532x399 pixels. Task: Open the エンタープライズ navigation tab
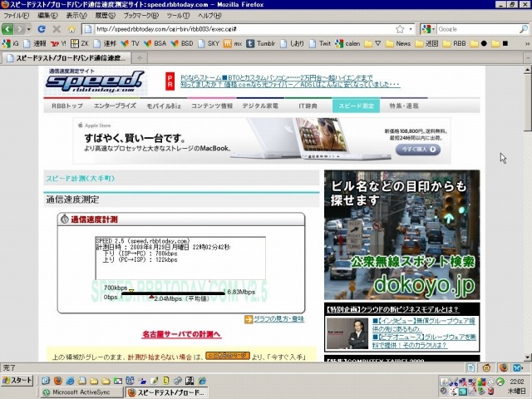(115, 106)
